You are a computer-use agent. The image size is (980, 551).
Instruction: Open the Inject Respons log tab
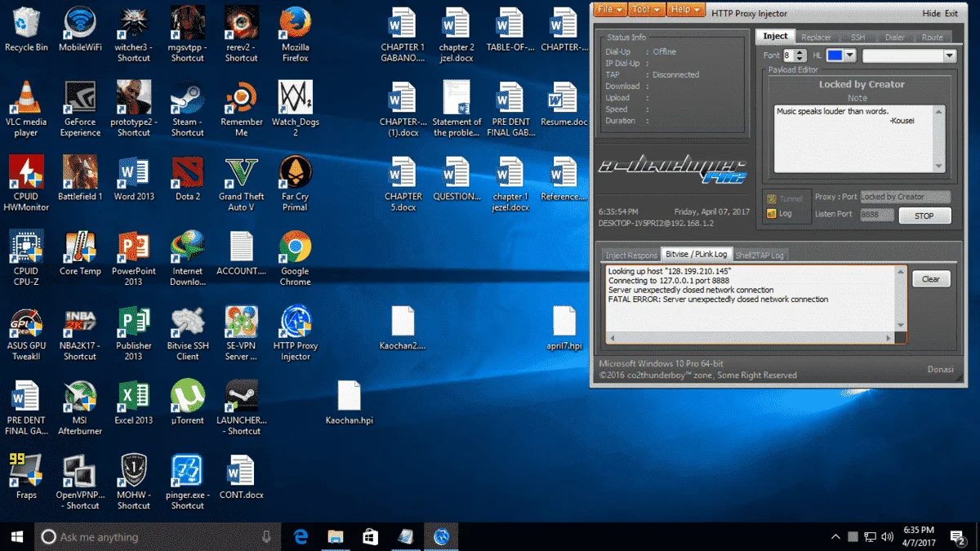tap(630, 256)
